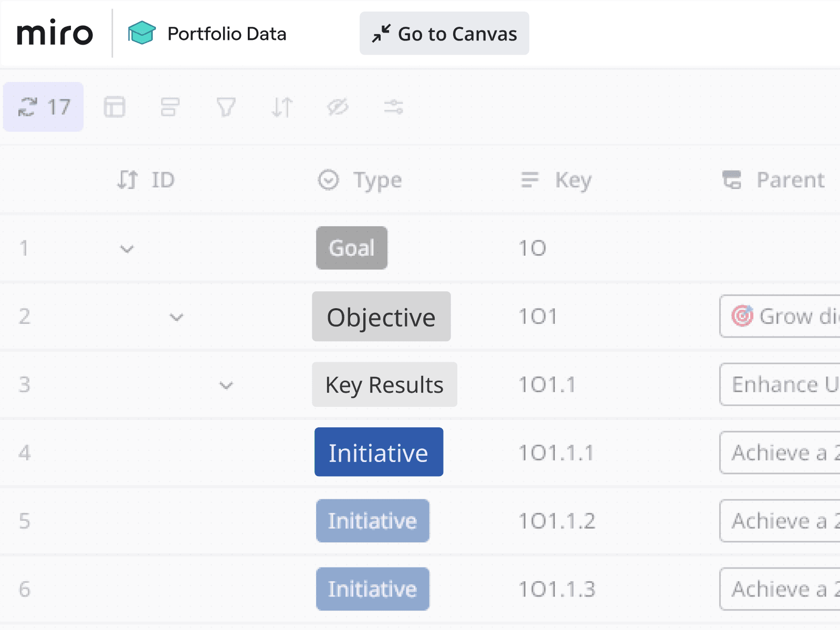Collapse the row 3 Key Results chevron
The width and height of the screenshot is (840, 630).
(226, 385)
